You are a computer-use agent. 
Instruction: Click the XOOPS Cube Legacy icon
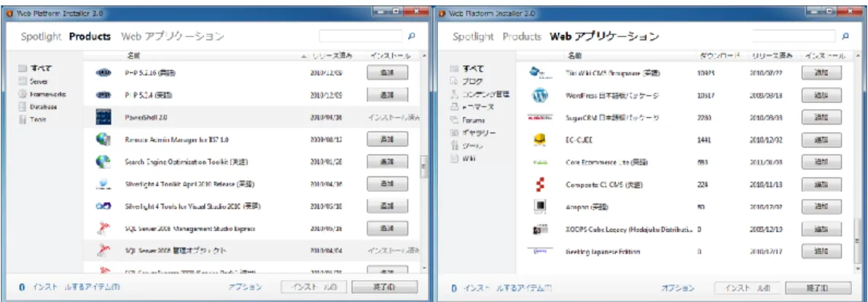pos(540,229)
